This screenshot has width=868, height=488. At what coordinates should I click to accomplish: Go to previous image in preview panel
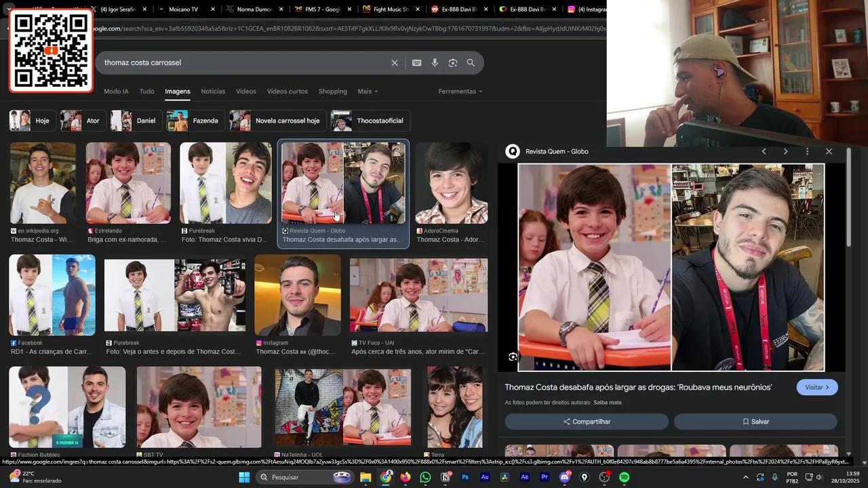pyautogui.click(x=764, y=151)
